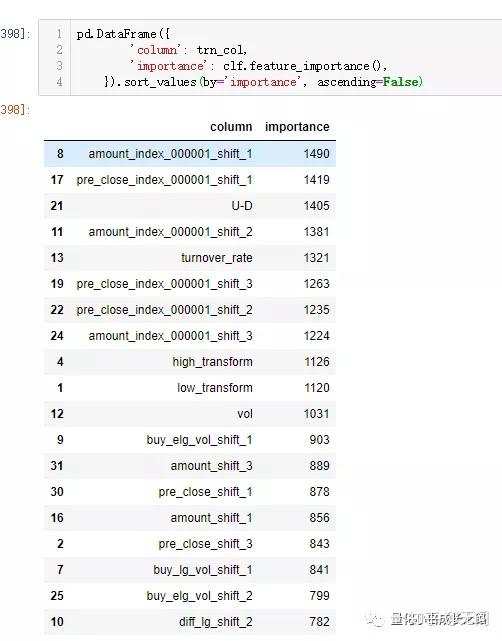The width and height of the screenshot is (502, 641).
Task: Click the input prompt label 398
Action: pyautogui.click(x=15, y=34)
